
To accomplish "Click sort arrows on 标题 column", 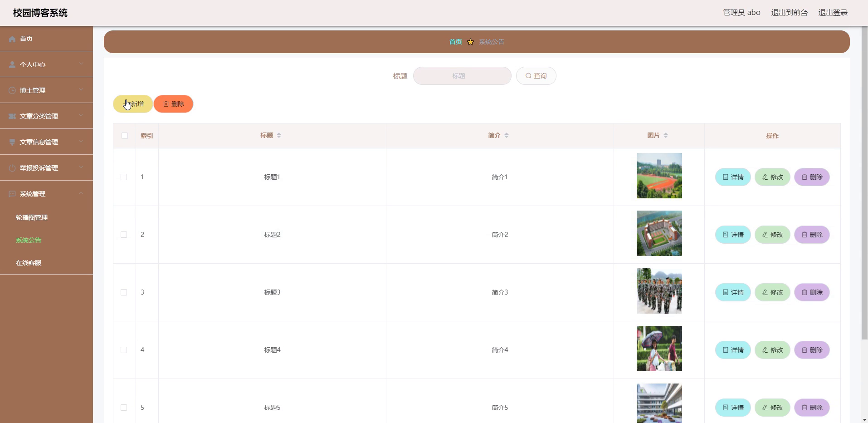I will (279, 135).
